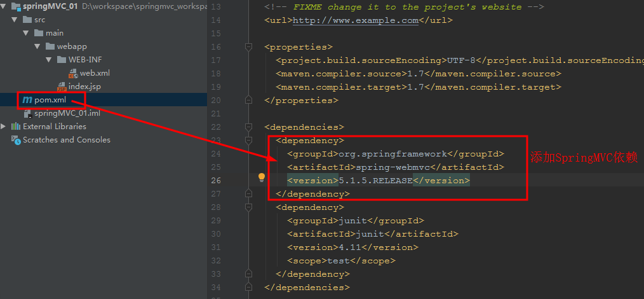Screen dimensions: 644x299
Task: Open the http://www.example.com link
Action: coord(355,20)
